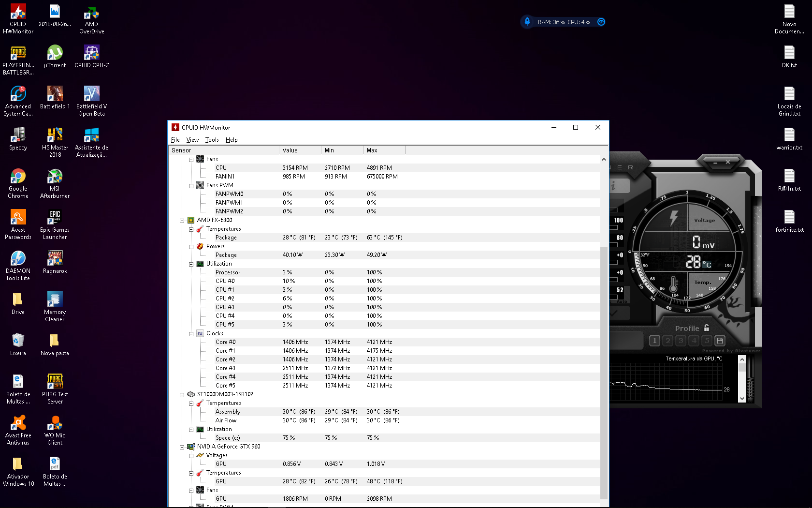The width and height of the screenshot is (812, 508).
Task: Open Lixeira recycle bin
Action: 18,345
